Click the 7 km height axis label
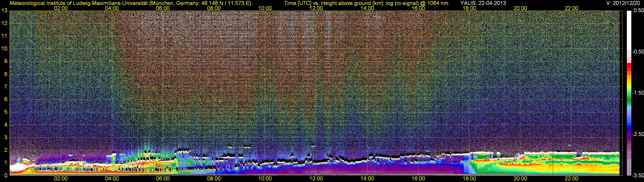The image size is (644, 182). pos(6,87)
